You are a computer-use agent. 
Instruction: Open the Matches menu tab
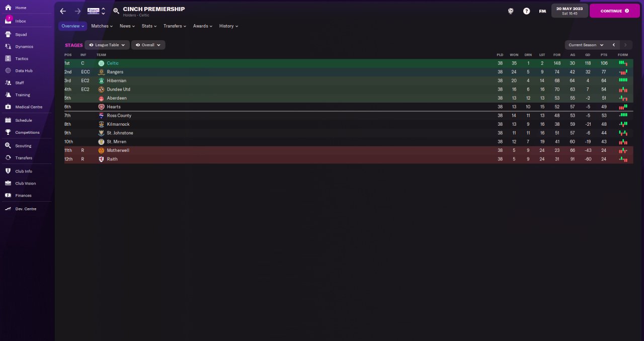(102, 26)
